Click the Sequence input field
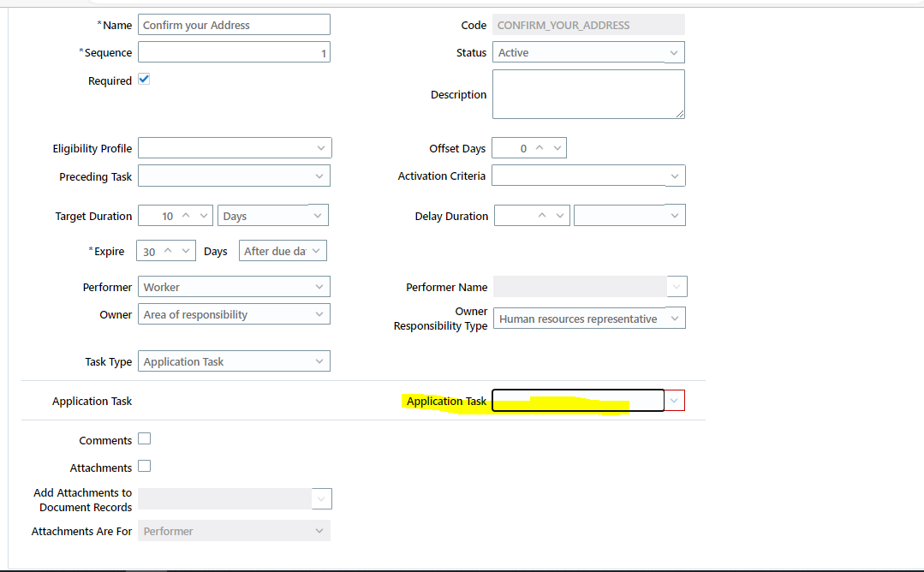Image resolution: width=924 pixels, height=572 pixels. (x=234, y=52)
